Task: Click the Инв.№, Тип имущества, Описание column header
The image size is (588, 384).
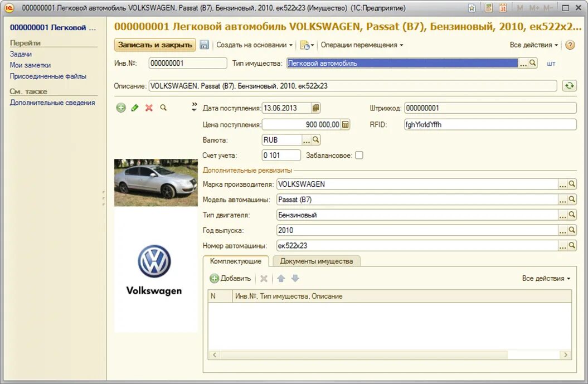Action: pos(402,296)
